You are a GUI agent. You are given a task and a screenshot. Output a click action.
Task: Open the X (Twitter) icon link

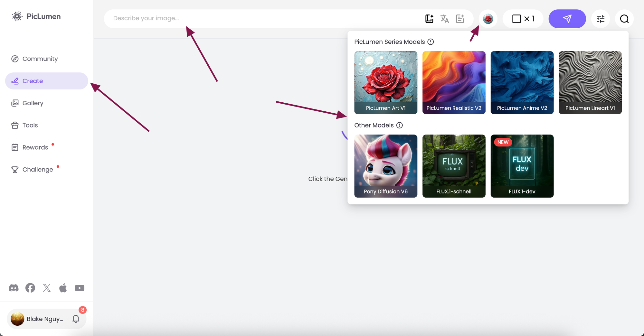pyautogui.click(x=47, y=288)
